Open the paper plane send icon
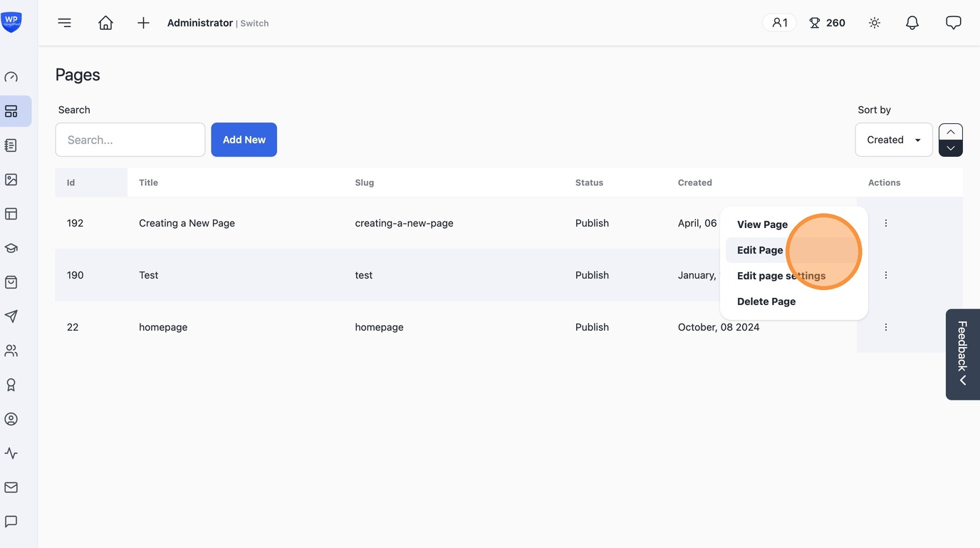The image size is (980, 548). pyautogui.click(x=11, y=316)
